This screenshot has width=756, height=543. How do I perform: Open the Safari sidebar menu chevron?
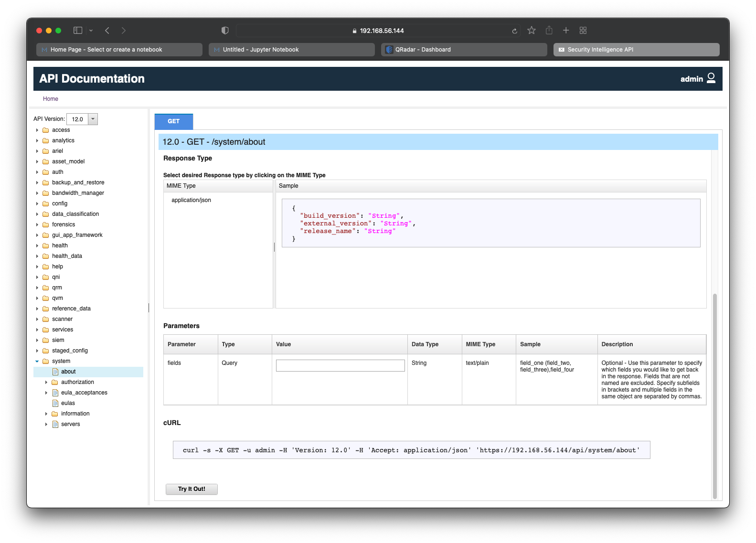[x=91, y=31]
